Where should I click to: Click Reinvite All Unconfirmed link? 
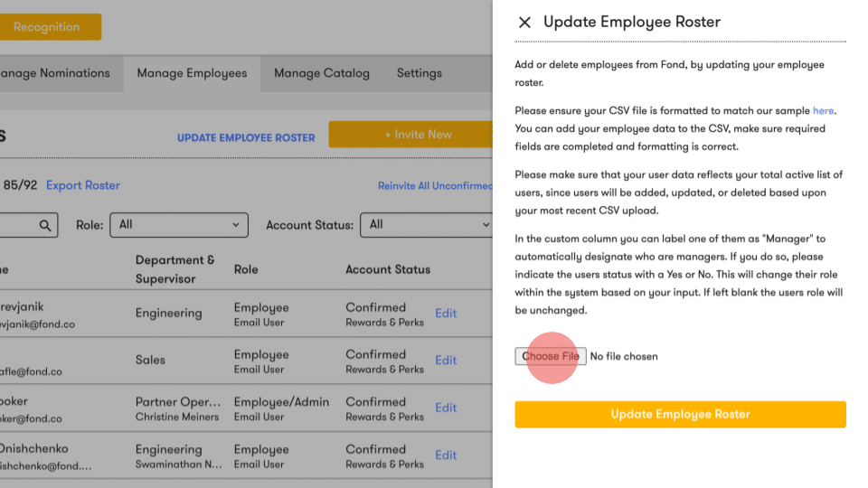[x=435, y=186]
